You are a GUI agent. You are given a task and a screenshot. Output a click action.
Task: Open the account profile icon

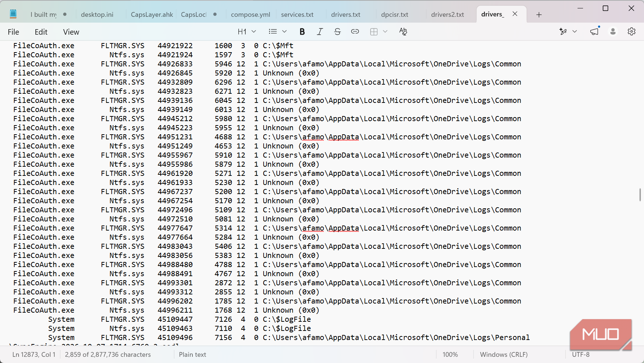tap(613, 32)
